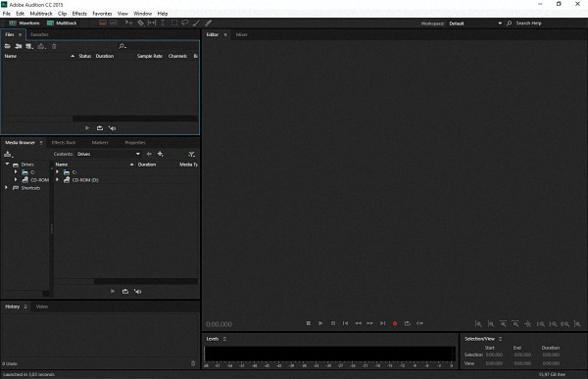The height and width of the screenshot is (379, 588).
Task: Click the Files panel horizontal scrollbar
Action: tap(100, 118)
